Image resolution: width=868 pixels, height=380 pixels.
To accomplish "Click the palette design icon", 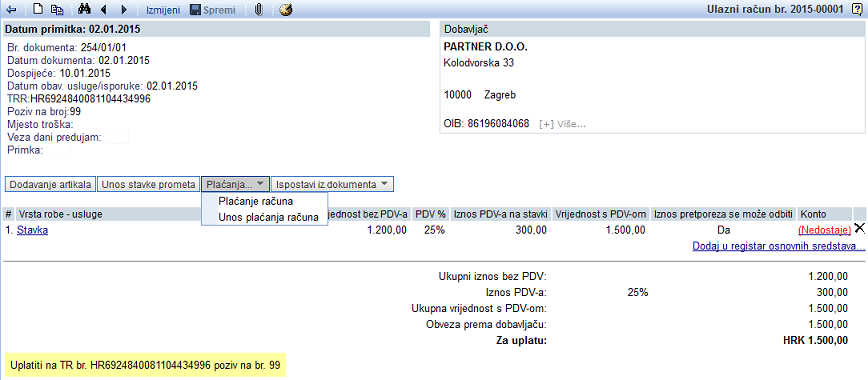I will (x=285, y=9).
